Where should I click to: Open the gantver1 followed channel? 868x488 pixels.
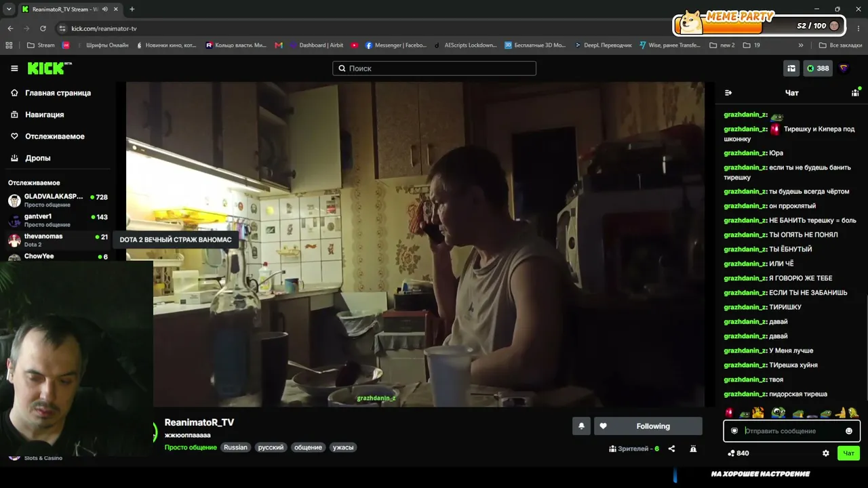tap(58, 220)
